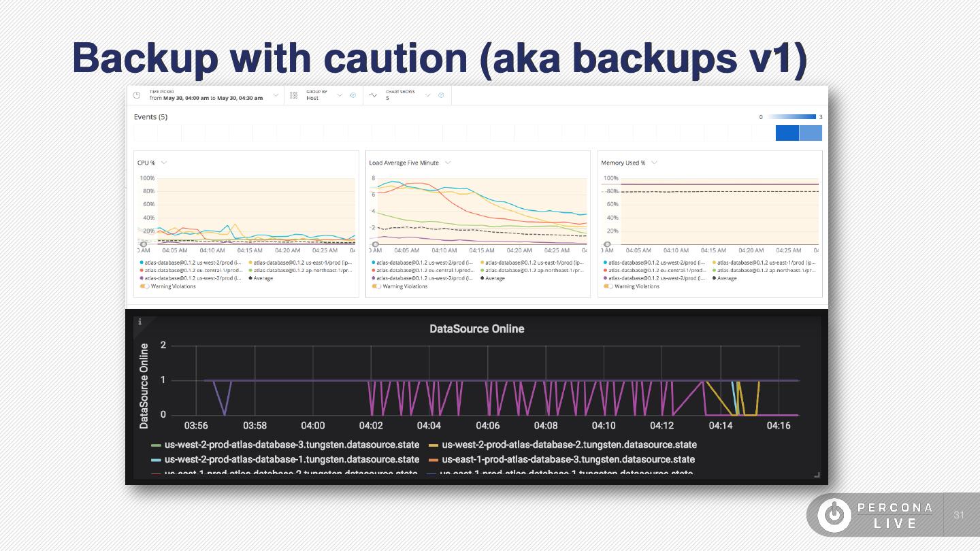Click the Group By grid icon

coord(294,95)
